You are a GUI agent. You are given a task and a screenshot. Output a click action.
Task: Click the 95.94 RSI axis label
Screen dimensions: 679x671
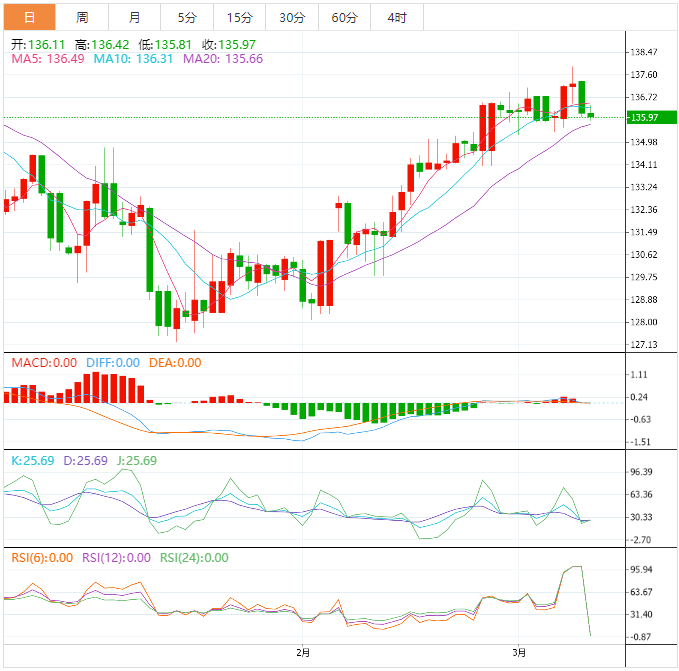(641, 569)
